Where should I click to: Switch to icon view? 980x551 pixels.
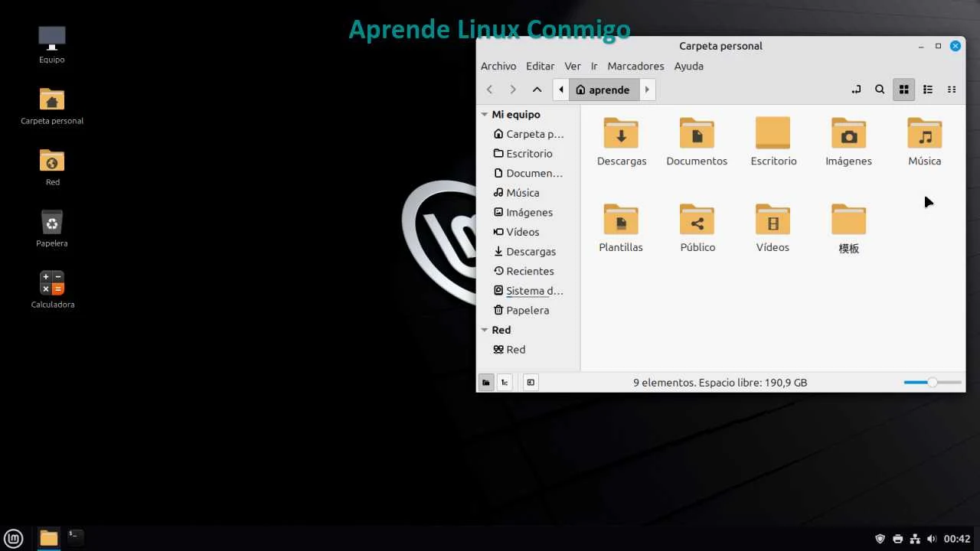coord(903,90)
